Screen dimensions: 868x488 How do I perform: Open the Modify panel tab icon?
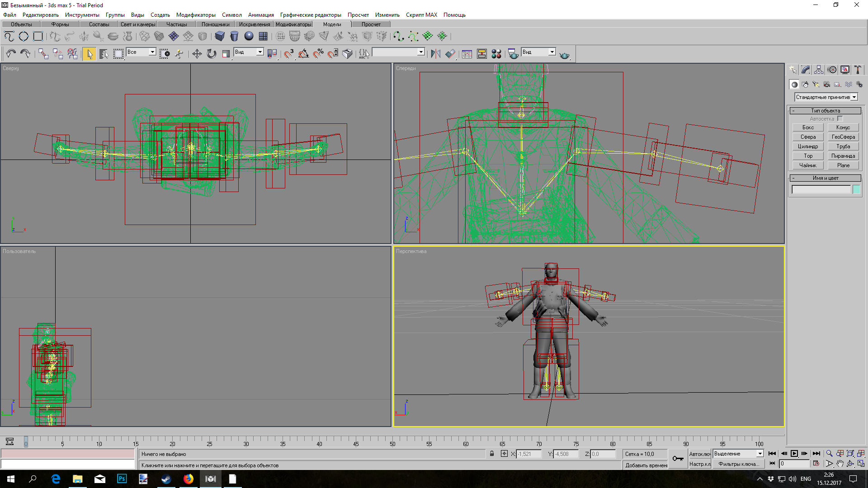coord(806,70)
